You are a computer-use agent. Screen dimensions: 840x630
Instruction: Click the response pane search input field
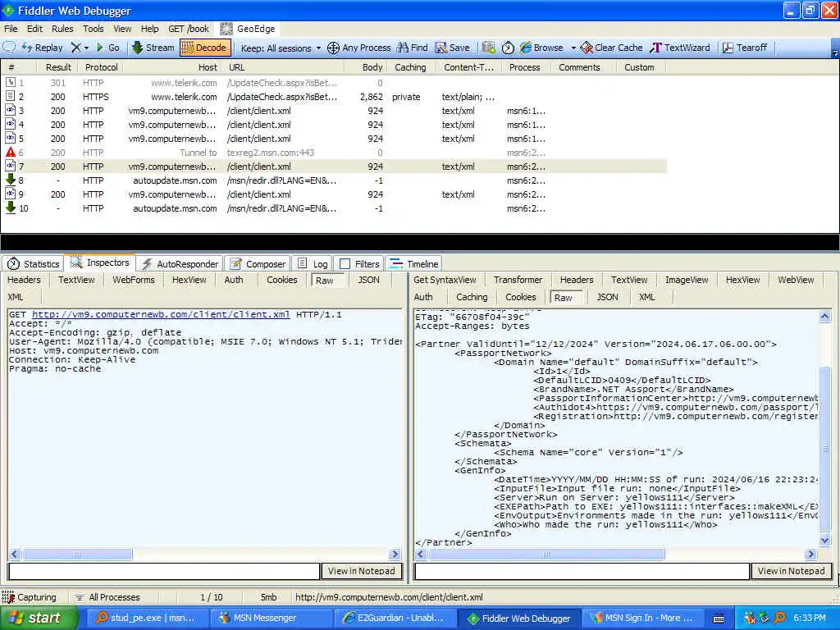click(582, 571)
